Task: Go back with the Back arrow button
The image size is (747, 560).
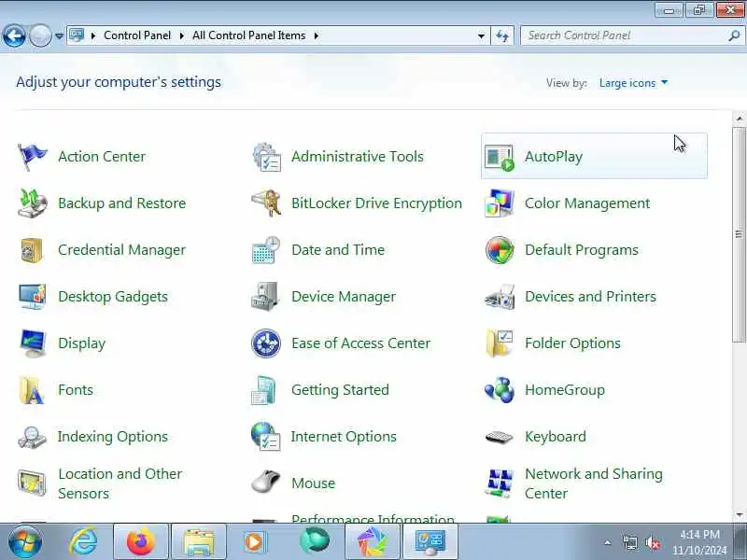Action: tap(14, 35)
